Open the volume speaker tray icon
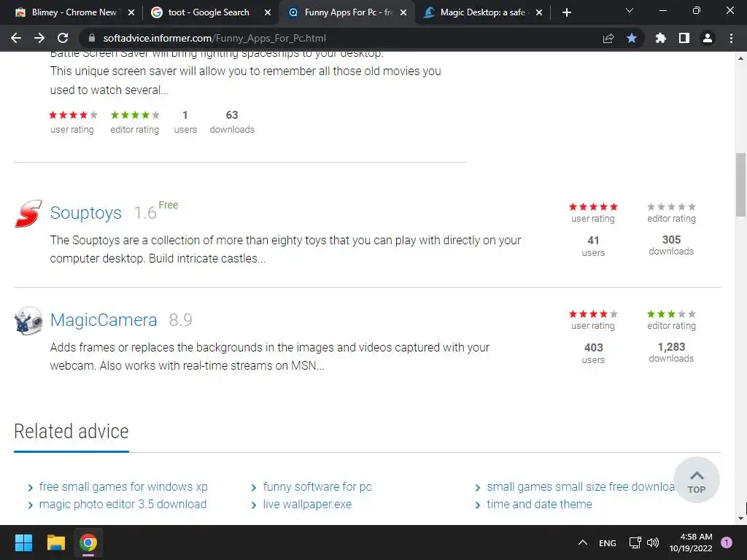Screen dimensions: 747x560 (x=653, y=542)
